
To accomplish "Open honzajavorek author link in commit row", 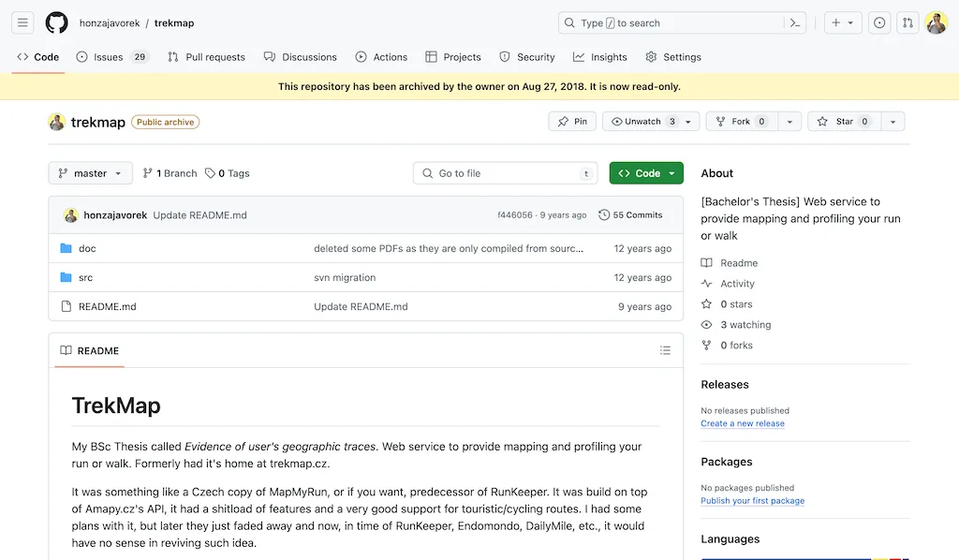I will point(115,214).
